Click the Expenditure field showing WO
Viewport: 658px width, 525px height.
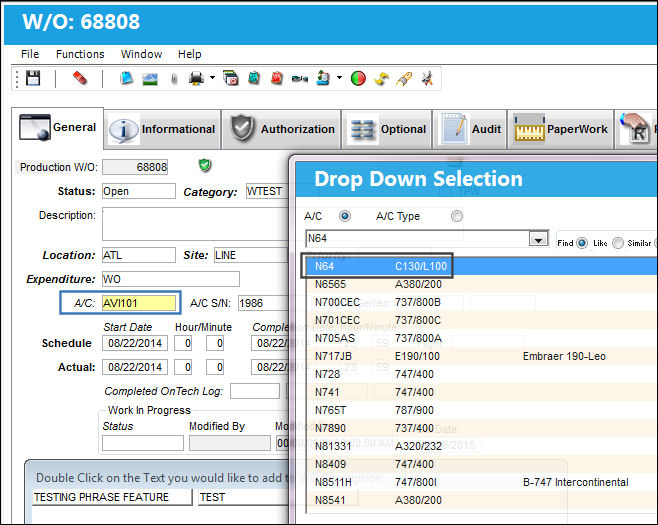pyautogui.click(x=171, y=279)
